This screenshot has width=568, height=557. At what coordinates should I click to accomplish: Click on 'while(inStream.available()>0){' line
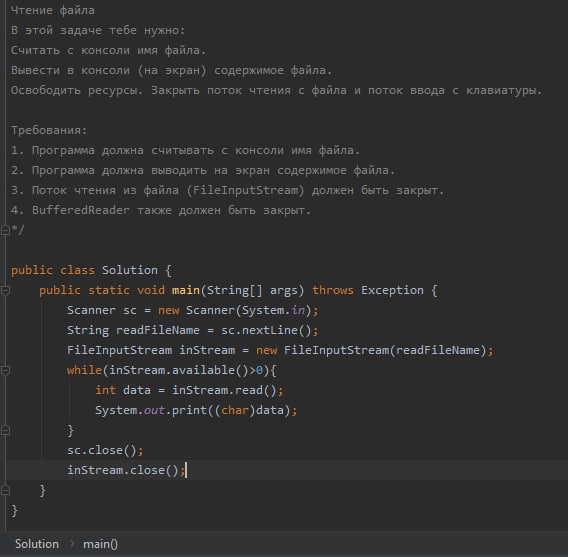pos(172,370)
